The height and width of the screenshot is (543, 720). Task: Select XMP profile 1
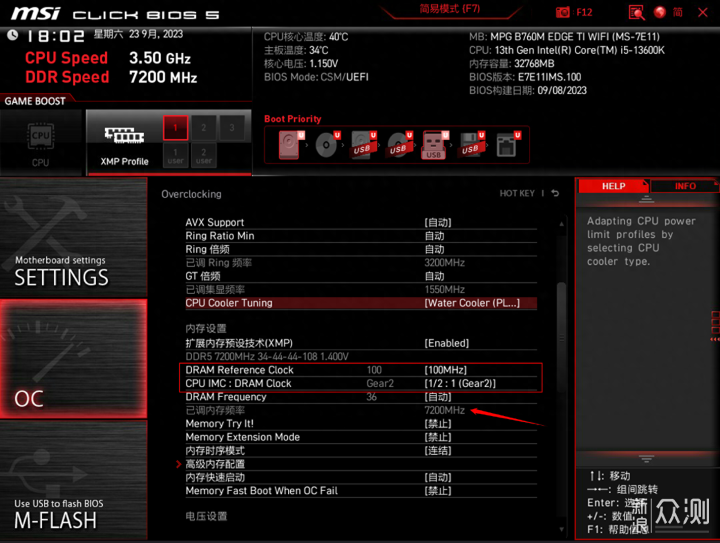(x=175, y=128)
